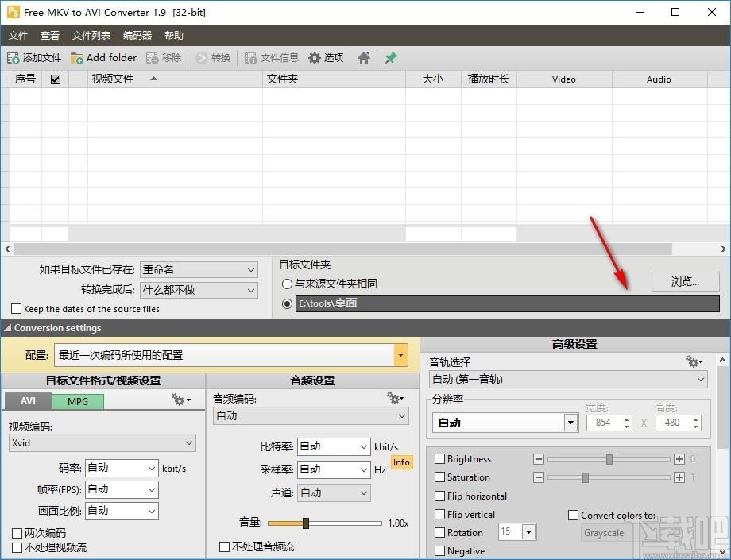Viewport: 731px width, 560px height.
Task: Click the Add folder toolbar icon
Action: (x=76, y=58)
